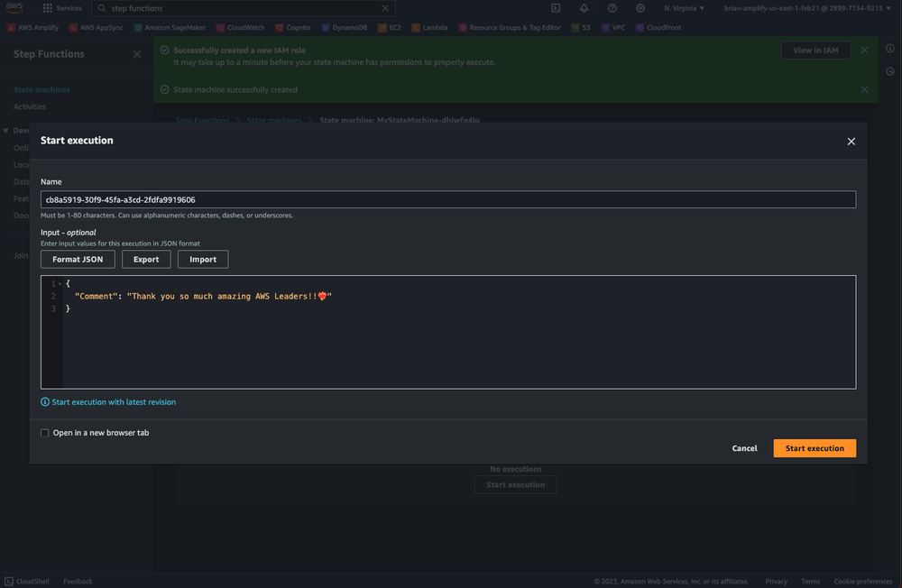The width and height of the screenshot is (902, 588).
Task: Open DynamoDB favorite shortcut
Action: pyautogui.click(x=344, y=28)
